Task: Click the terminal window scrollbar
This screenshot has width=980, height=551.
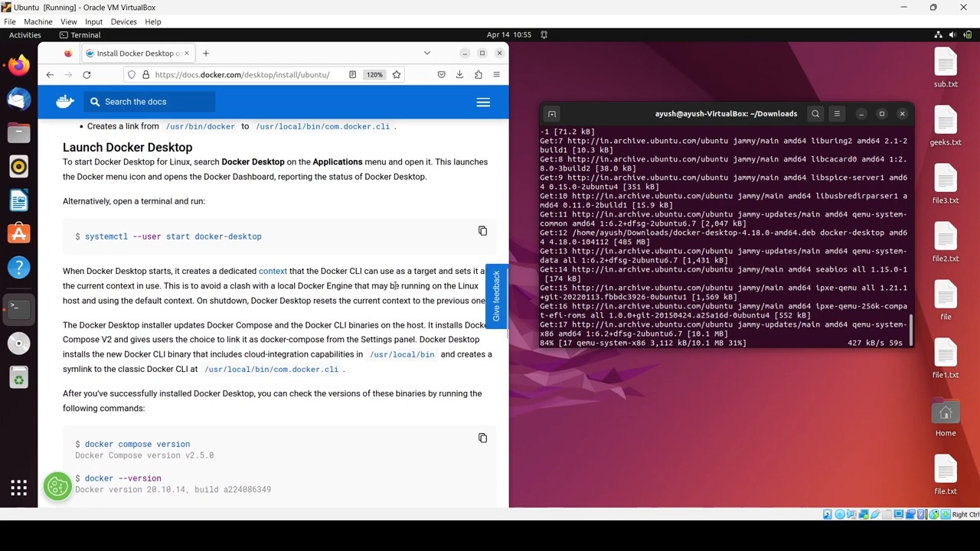Action: [x=910, y=331]
